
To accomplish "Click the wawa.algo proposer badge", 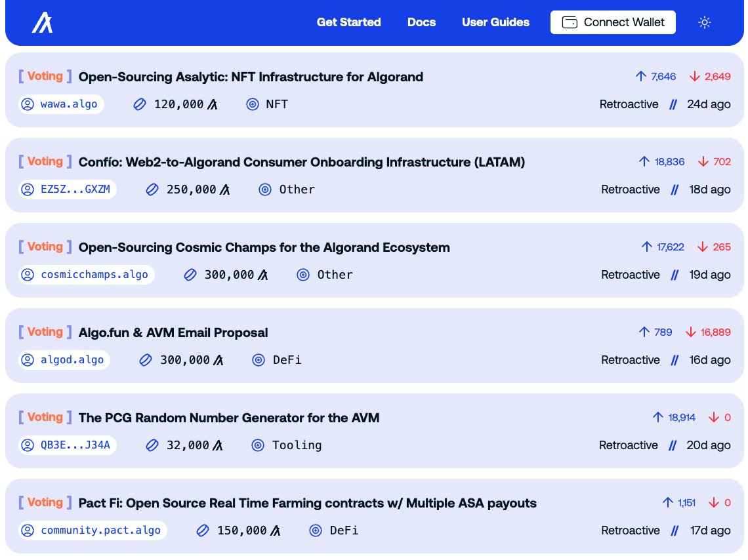I will (x=61, y=104).
